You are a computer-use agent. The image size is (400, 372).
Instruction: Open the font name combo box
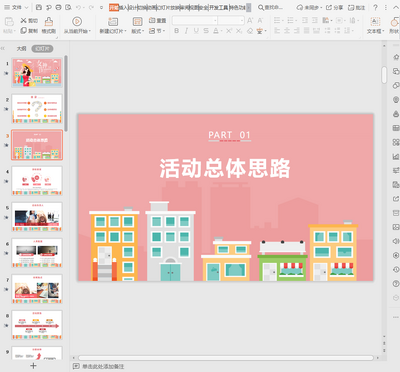coord(195,21)
